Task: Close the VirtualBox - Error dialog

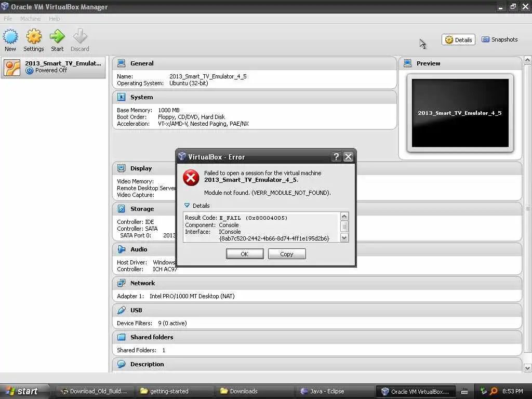Action: [348, 157]
